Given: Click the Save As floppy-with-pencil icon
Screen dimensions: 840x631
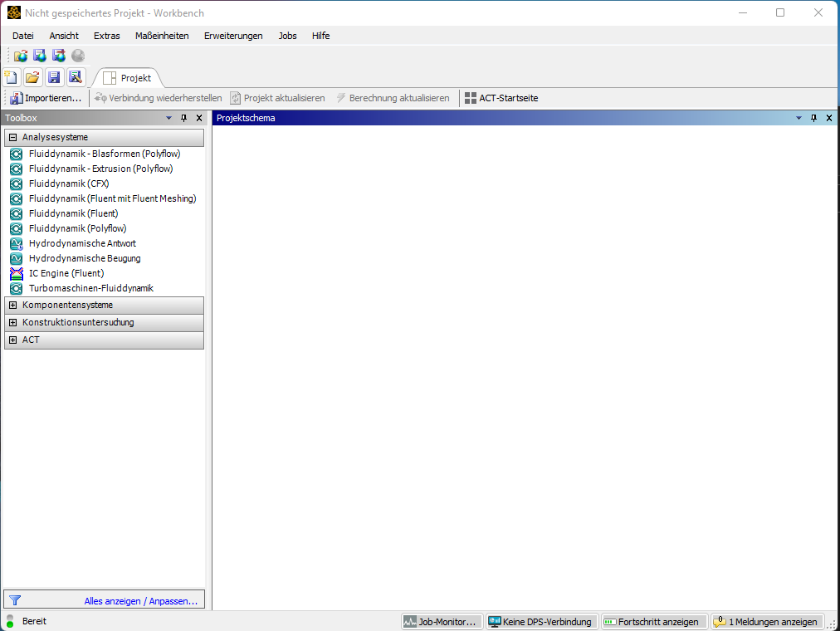Looking at the screenshot, I should [76, 78].
